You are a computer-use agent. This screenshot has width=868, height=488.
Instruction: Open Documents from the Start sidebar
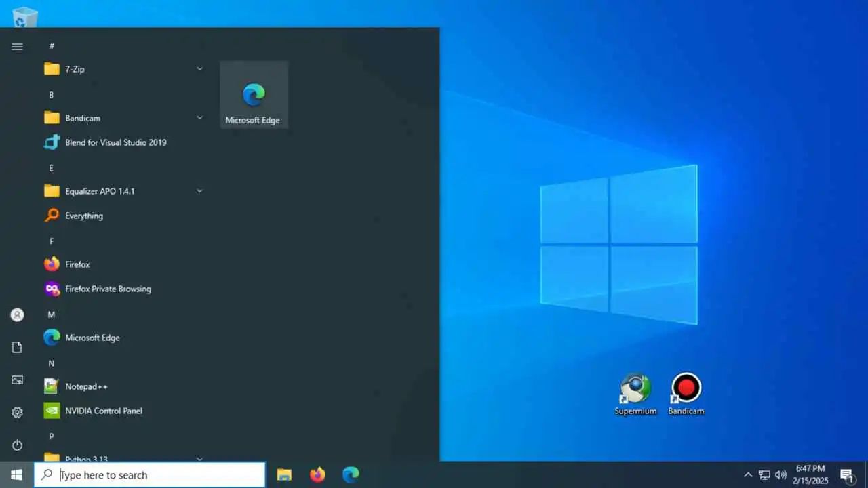(x=18, y=348)
